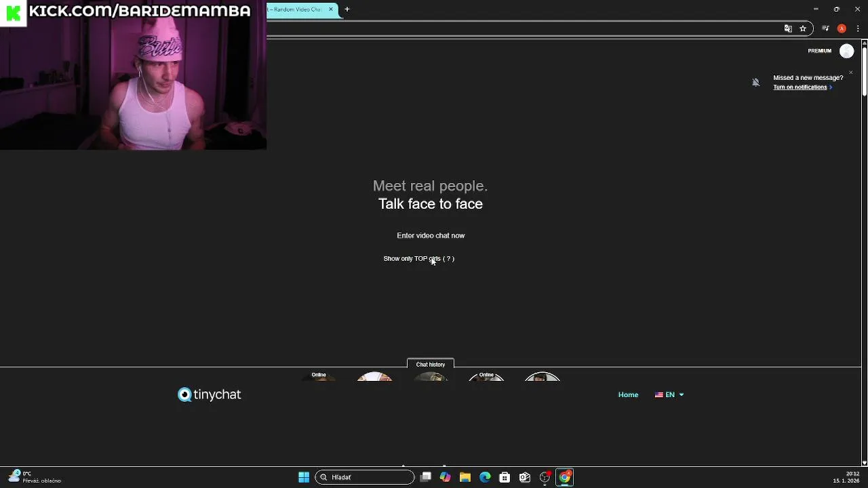The height and width of the screenshot is (488, 868).
Task: Click the Chrome icon in the taskbar
Action: click(x=564, y=477)
